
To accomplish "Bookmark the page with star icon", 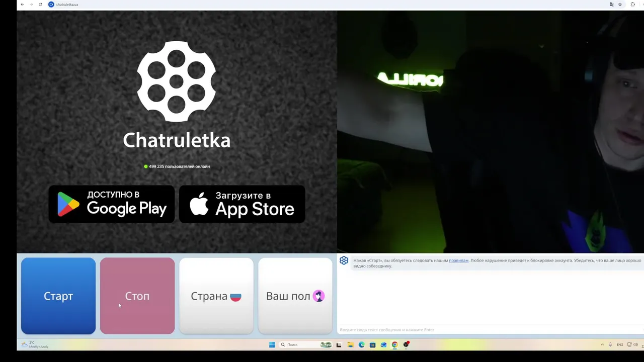I will click(620, 5).
